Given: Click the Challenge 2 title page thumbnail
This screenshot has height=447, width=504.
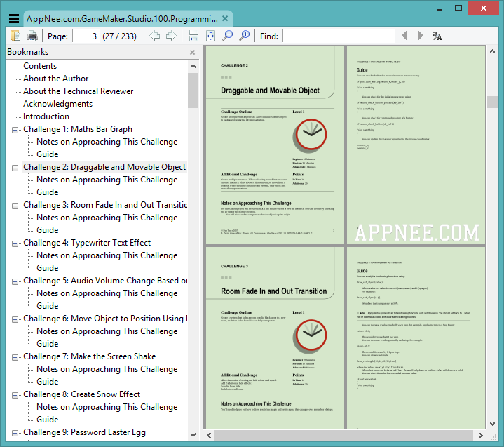Looking at the screenshot, I should click(x=275, y=145).
